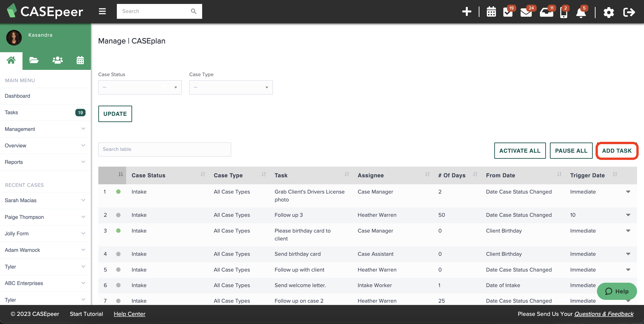Open mobile phone icon with badge 2
The height and width of the screenshot is (324, 644).
(x=564, y=12)
